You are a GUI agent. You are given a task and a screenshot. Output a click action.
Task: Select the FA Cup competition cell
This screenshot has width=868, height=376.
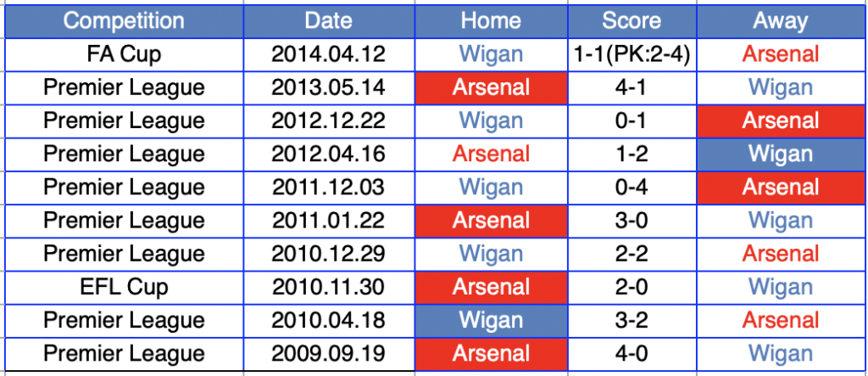124,54
